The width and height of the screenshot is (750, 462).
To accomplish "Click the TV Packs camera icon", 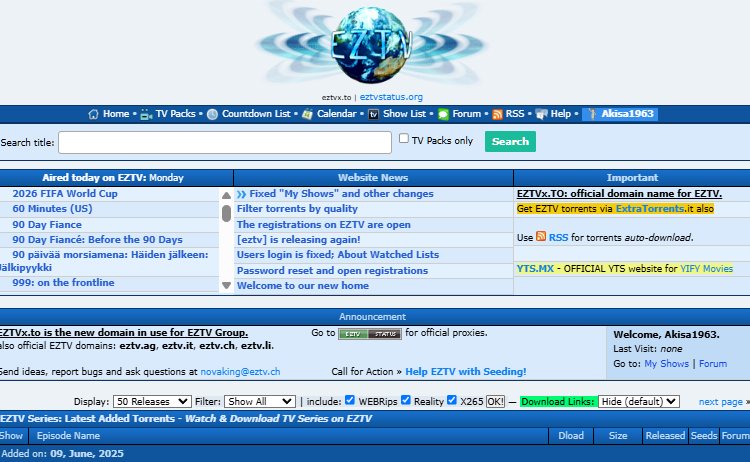I will pyautogui.click(x=146, y=114).
